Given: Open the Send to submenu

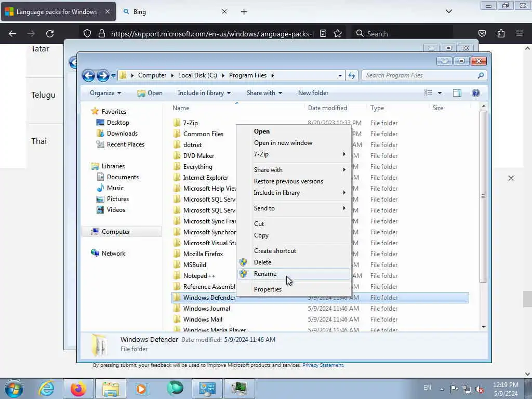Looking at the screenshot, I should (x=294, y=208).
